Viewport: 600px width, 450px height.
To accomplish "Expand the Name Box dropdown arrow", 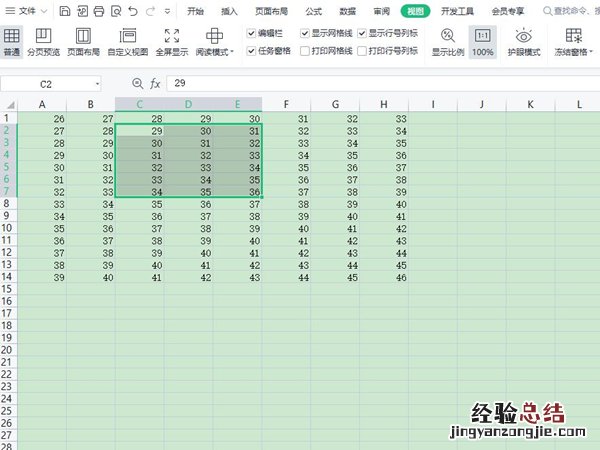I will pyautogui.click(x=97, y=84).
